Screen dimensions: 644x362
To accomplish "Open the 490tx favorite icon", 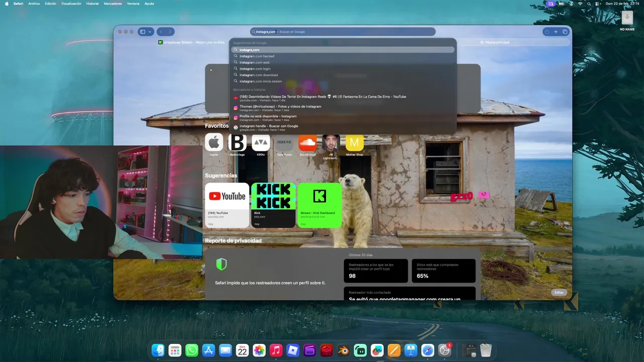I will pos(261,143).
